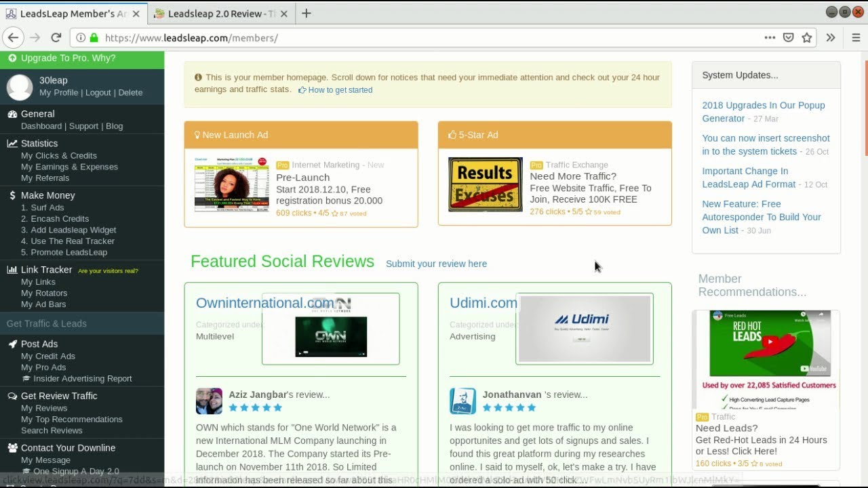
Task: Click the Upgrade To Pro arrow icon
Action: click(x=12, y=58)
